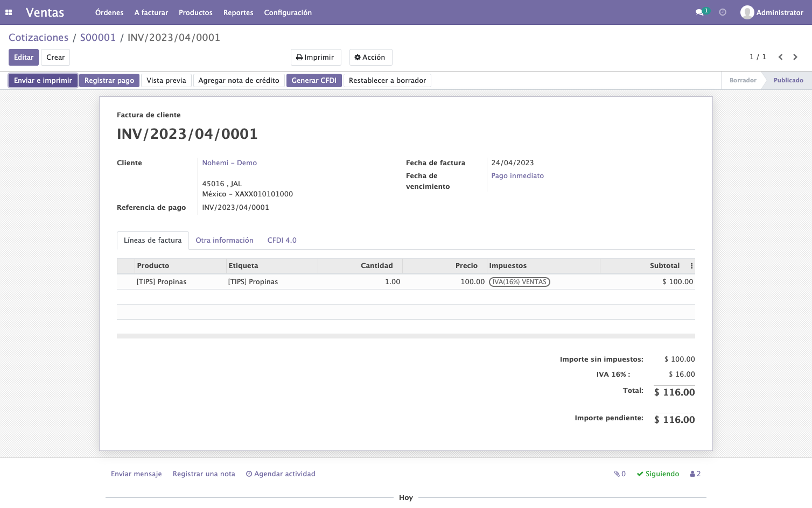The image size is (812, 508).
Task: Go to previous record arrow
Action: tap(780, 57)
